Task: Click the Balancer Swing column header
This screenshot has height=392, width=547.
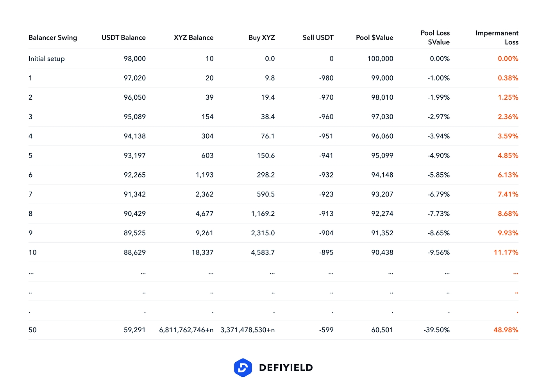Action: [x=53, y=38]
